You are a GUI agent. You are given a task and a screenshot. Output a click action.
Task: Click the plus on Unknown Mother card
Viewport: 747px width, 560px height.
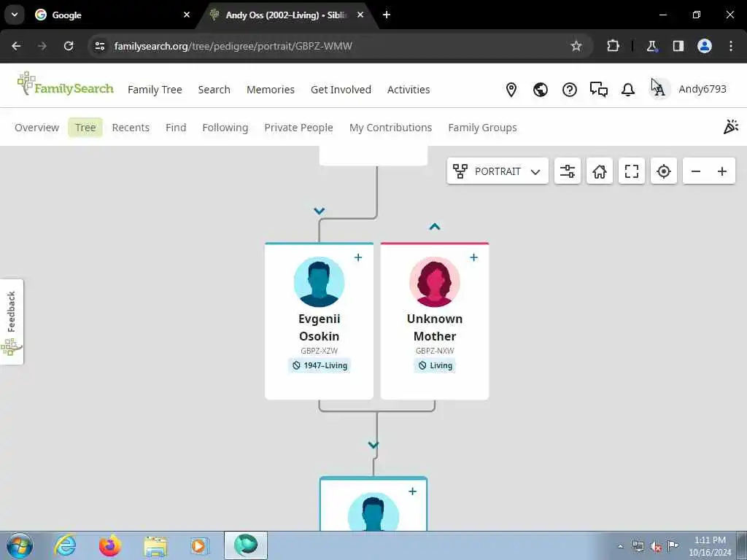click(x=473, y=257)
